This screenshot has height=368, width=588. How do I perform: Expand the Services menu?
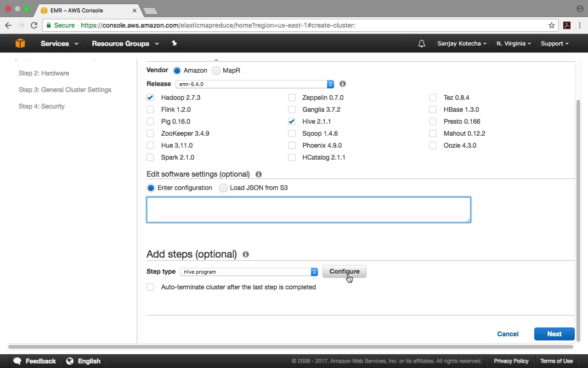pyautogui.click(x=59, y=44)
